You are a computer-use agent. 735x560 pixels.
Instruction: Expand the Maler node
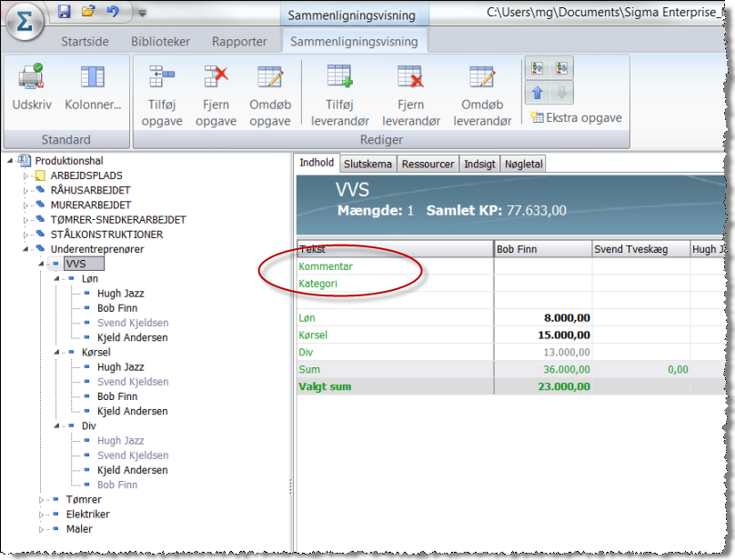[41, 529]
